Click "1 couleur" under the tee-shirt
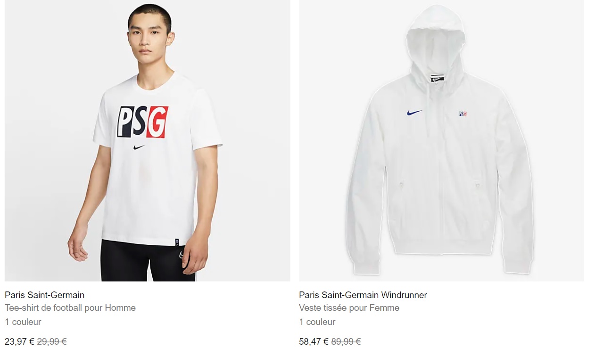Viewport: 603px width, 364px height. pyautogui.click(x=23, y=322)
